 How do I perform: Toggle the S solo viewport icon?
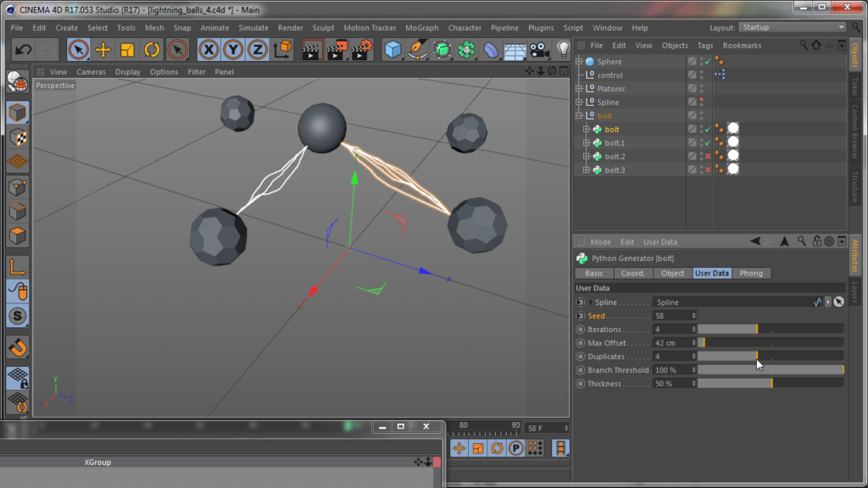tap(18, 316)
